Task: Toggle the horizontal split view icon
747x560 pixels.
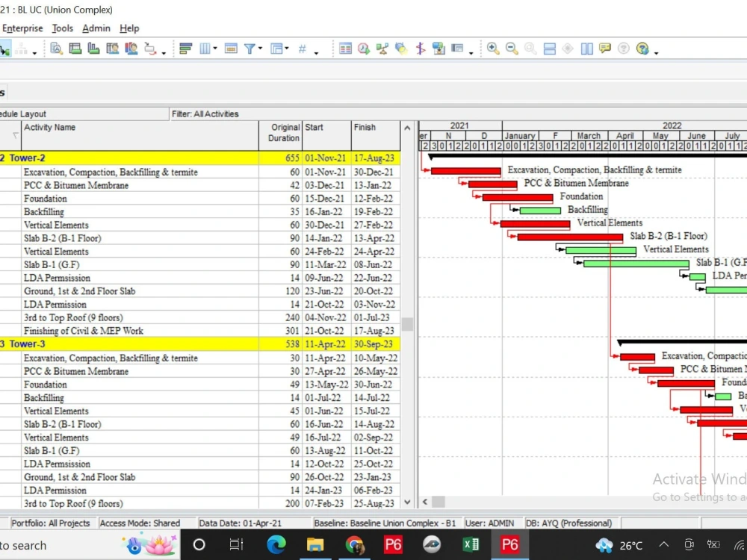Action: pyautogui.click(x=549, y=48)
